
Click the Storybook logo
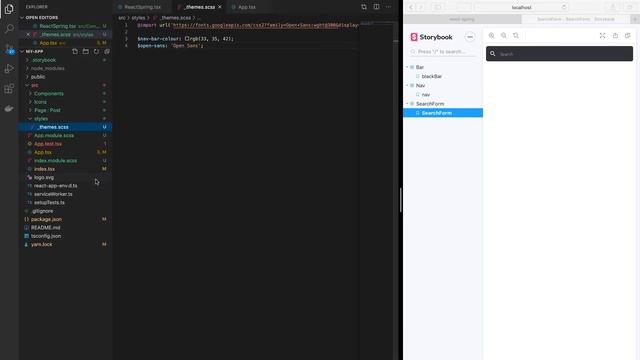coord(431,37)
